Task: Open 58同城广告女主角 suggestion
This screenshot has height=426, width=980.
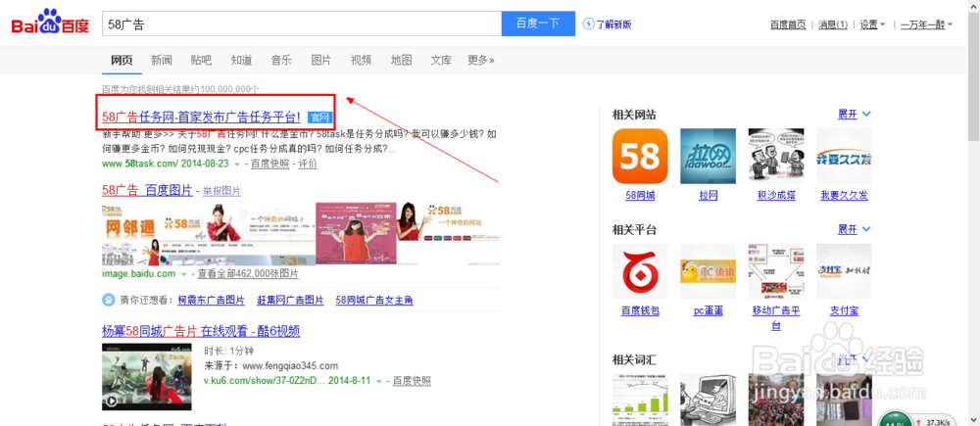Action: [374, 301]
